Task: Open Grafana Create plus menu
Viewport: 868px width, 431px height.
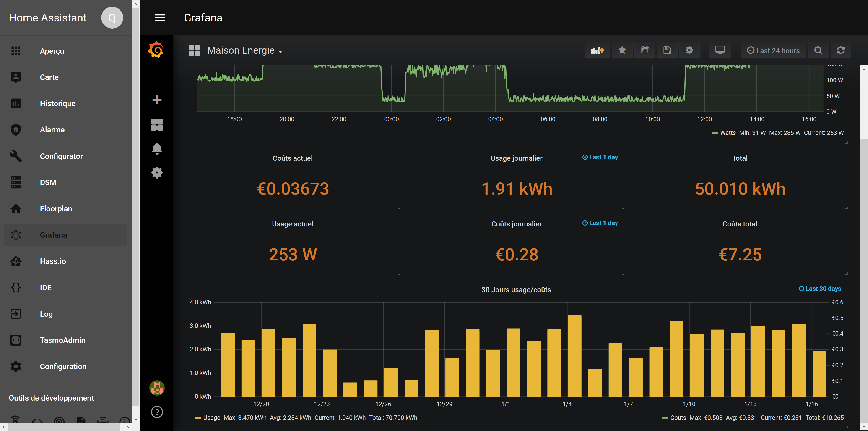Action: 157,100
